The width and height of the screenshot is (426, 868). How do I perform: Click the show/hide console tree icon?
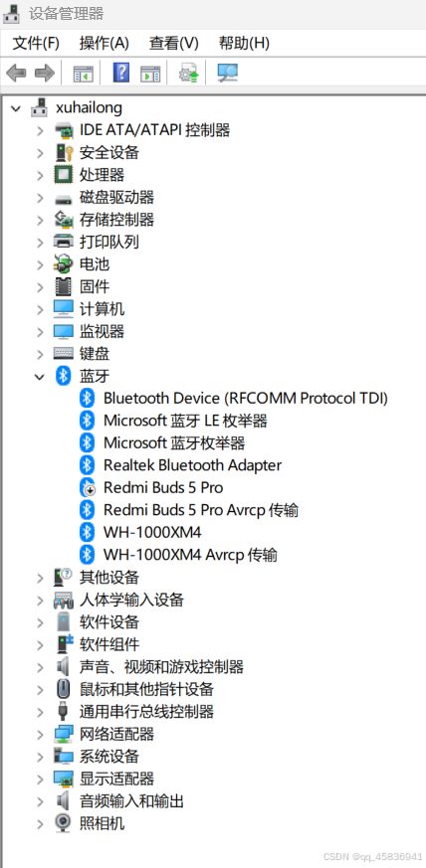[84, 73]
